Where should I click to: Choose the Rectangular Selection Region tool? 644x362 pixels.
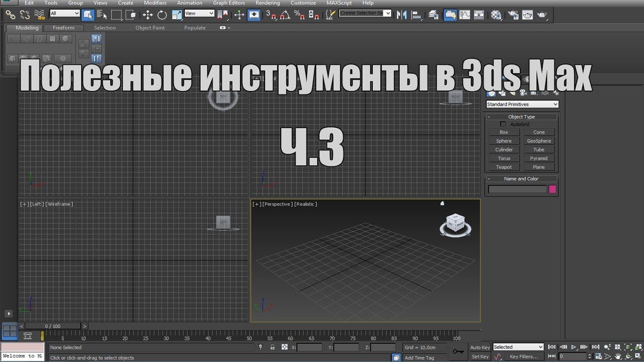pos(117,15)
